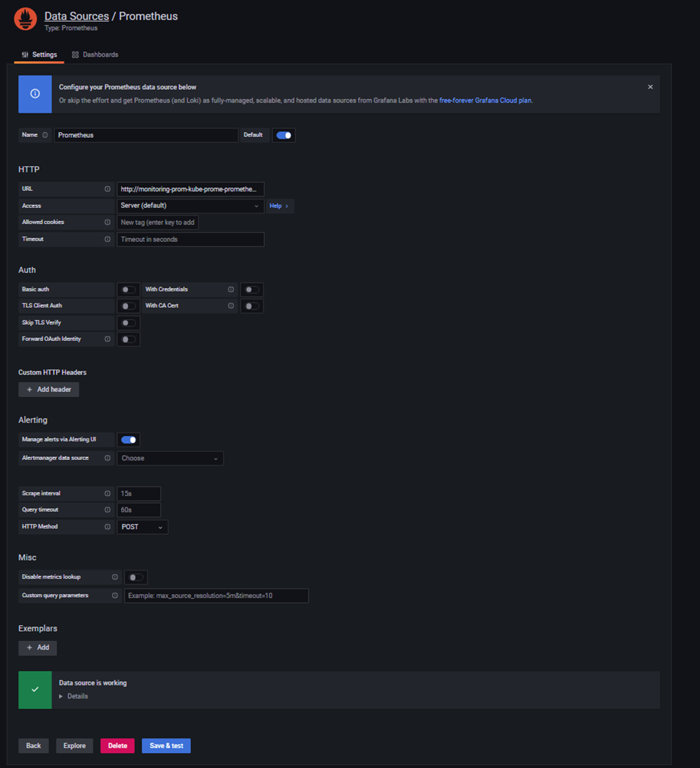The width and height of the screenshot is (700, 768).
Task: Dismiss the Grafana Cloud info banner
Action: click(650, 87)
